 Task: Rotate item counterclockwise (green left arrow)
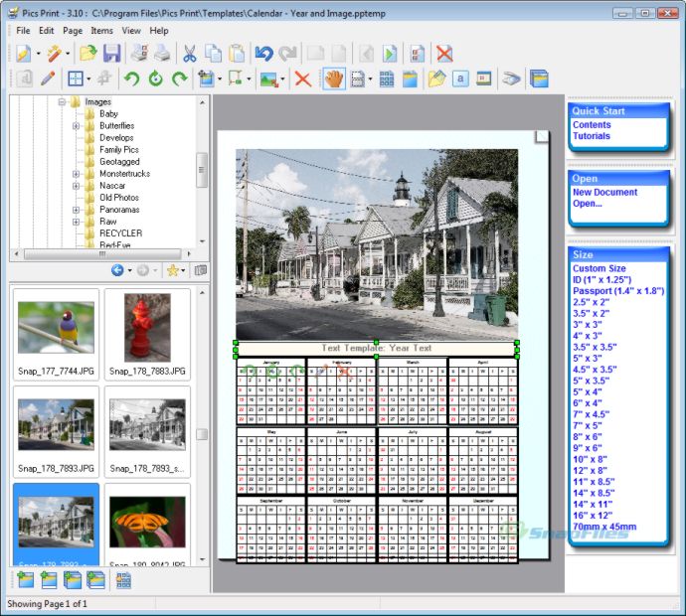[x=131, y=79]
